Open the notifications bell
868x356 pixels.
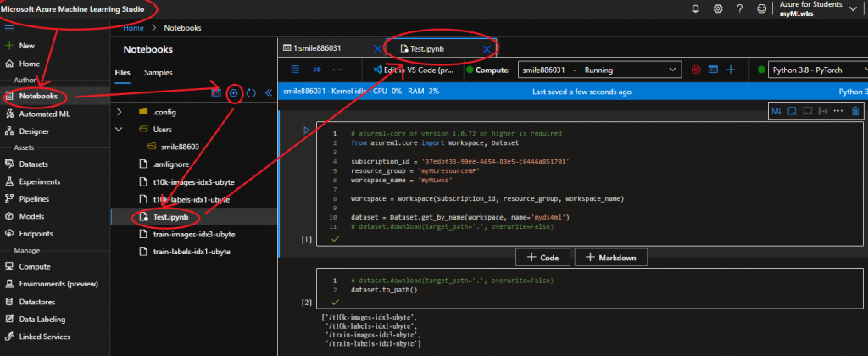[x=696, y=8]
